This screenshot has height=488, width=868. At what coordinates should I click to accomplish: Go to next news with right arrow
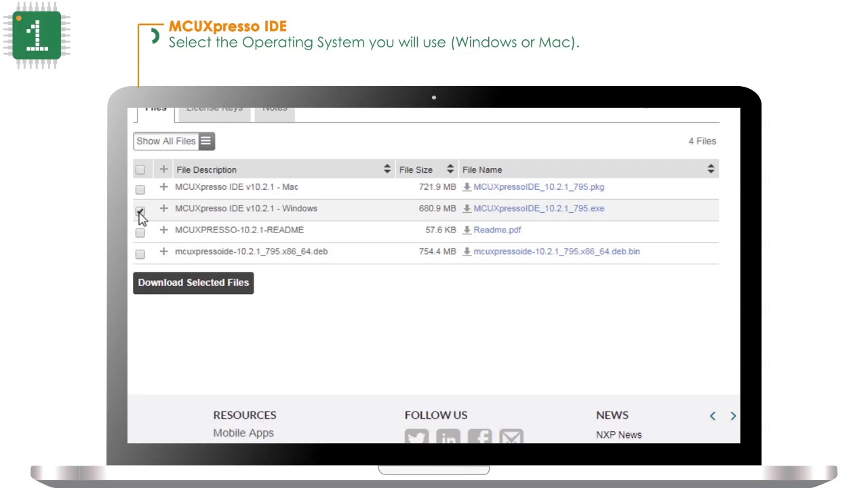[733, 416]
